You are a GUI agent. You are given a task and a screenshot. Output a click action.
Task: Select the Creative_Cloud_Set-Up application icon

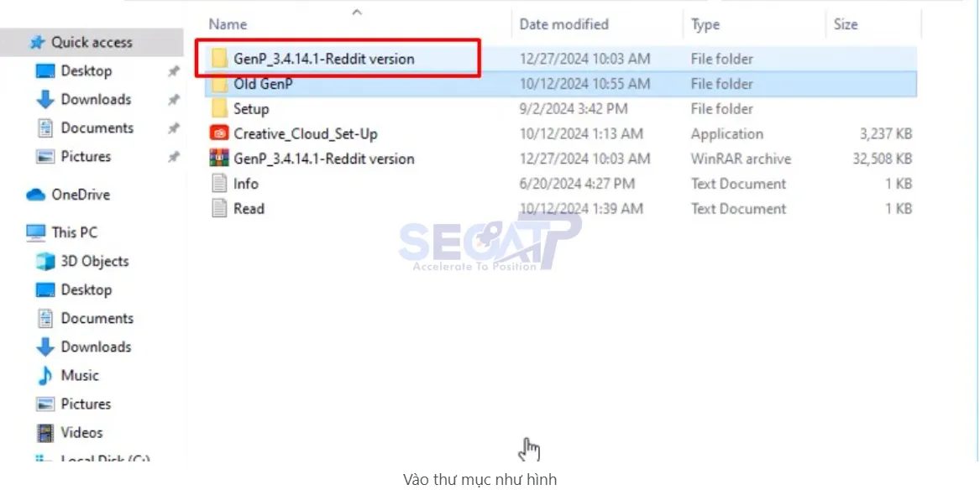point(218,133)
